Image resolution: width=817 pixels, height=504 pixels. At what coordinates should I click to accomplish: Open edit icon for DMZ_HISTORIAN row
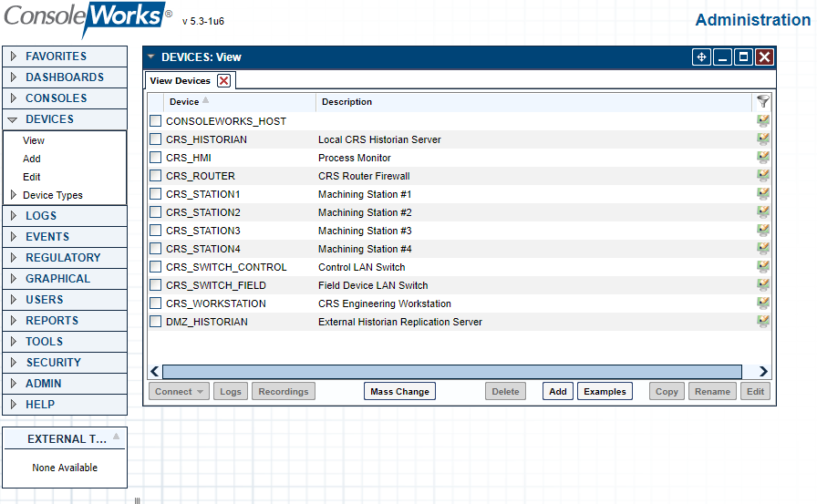click(x=763, y=321)
